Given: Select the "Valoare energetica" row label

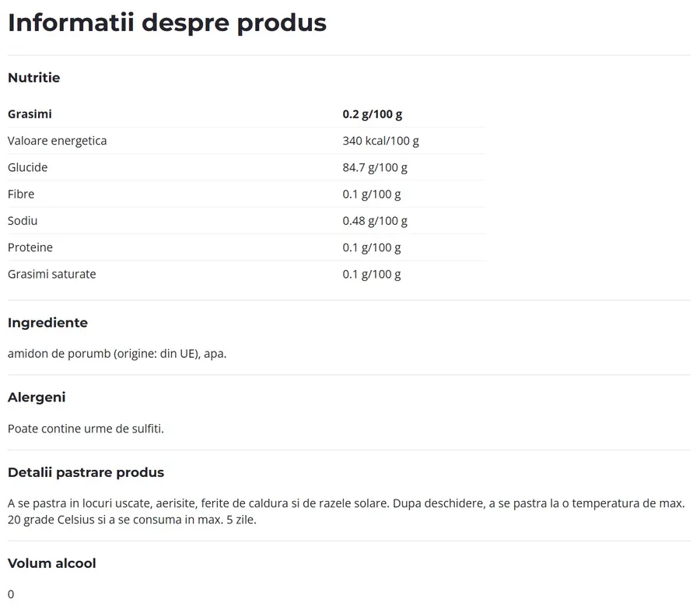Looking at the screenshot, I should click(x=57, y=141).
